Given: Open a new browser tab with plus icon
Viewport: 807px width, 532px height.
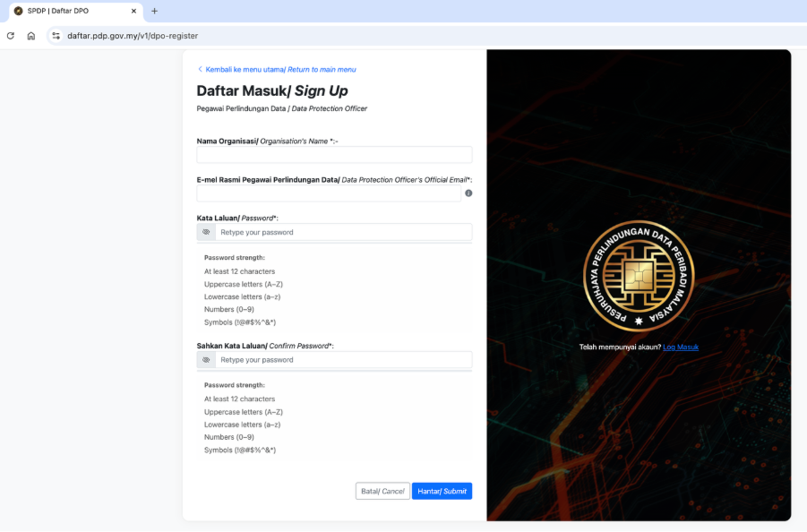Looking at the screenshot, I should click(x=154, y=11).
